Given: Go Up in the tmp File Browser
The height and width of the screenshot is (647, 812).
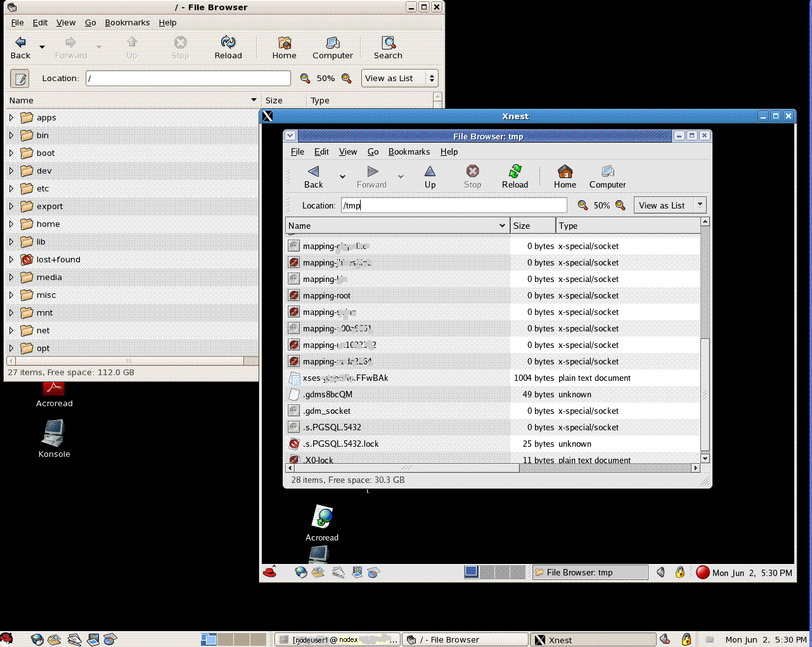Looking at the screenshot, I should (430, 176).
